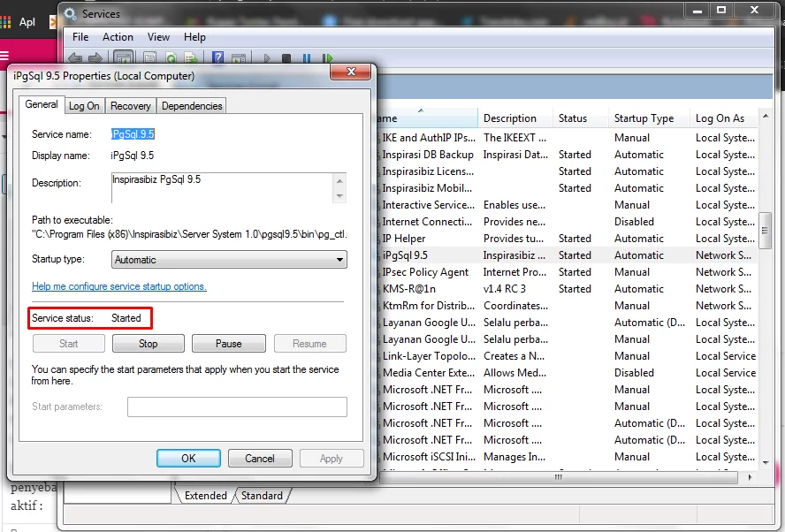Click the Start parameters input field
This screenshot has width=785, height=532.
click(237, 407)
